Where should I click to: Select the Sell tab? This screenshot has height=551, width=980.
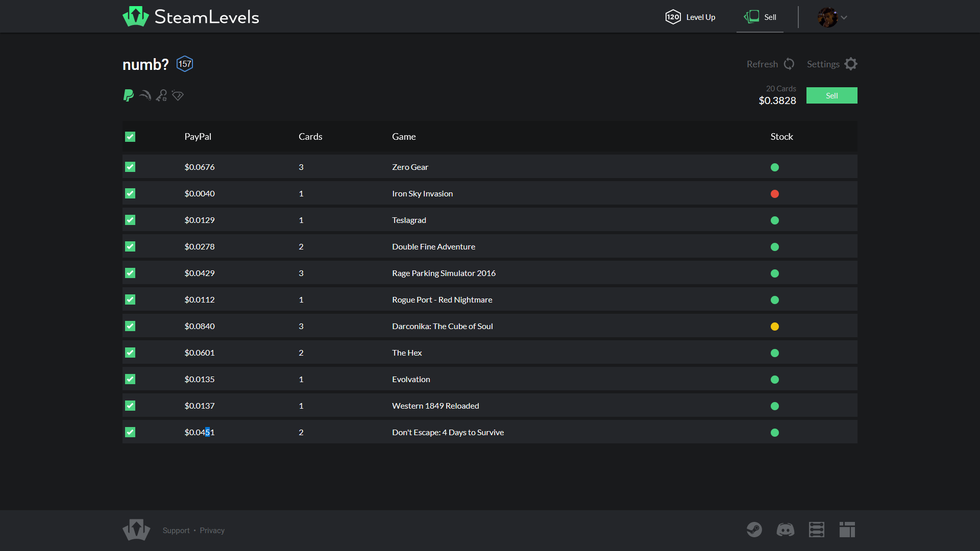coord(768,17)
